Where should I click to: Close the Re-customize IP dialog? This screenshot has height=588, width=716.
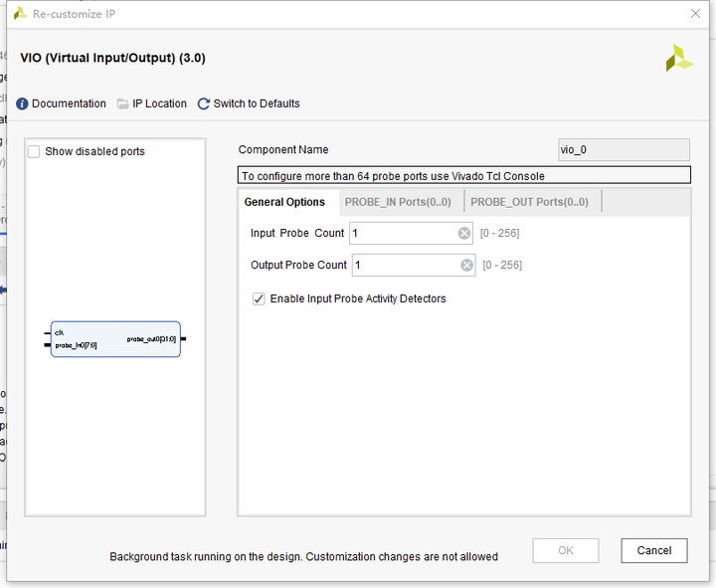[695, 14]
